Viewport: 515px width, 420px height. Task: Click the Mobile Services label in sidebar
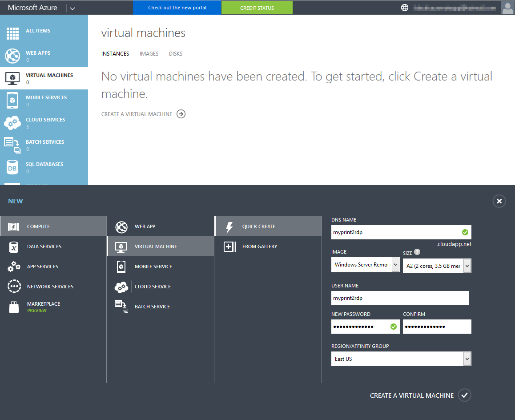(x=46, y=97)
